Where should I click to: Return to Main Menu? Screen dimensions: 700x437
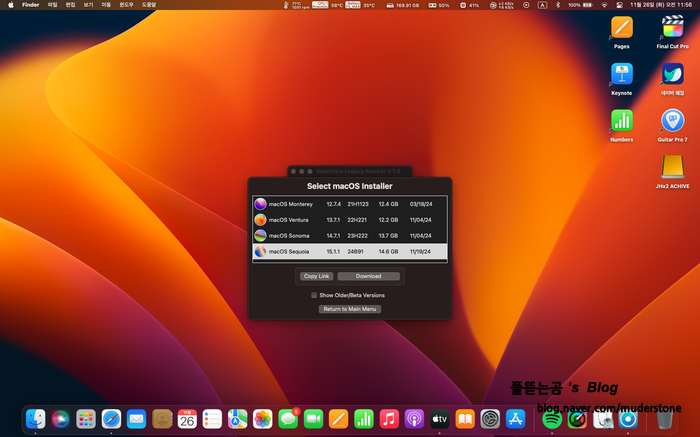(x=350, y=309)
